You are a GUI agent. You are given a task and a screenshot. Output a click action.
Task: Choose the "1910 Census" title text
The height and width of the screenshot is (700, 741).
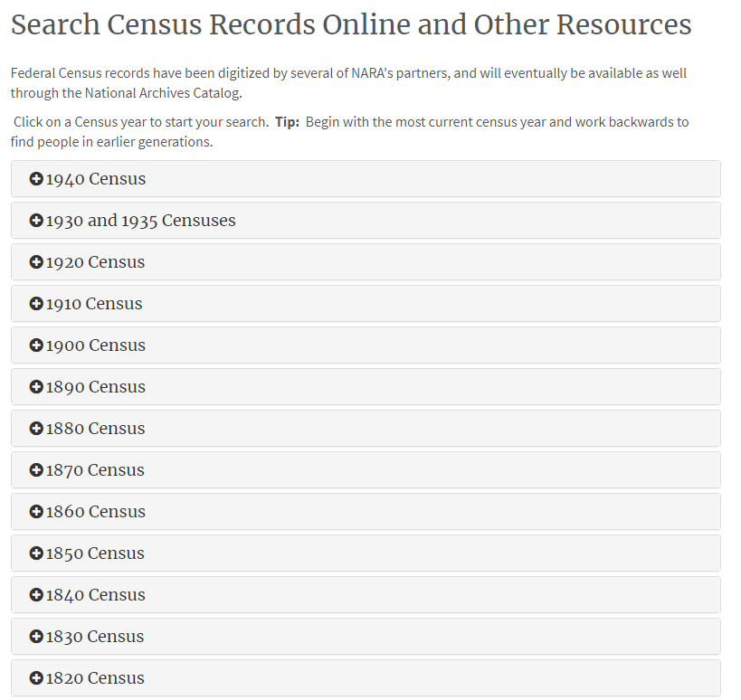pyautogui.click(x=94, y=304)
